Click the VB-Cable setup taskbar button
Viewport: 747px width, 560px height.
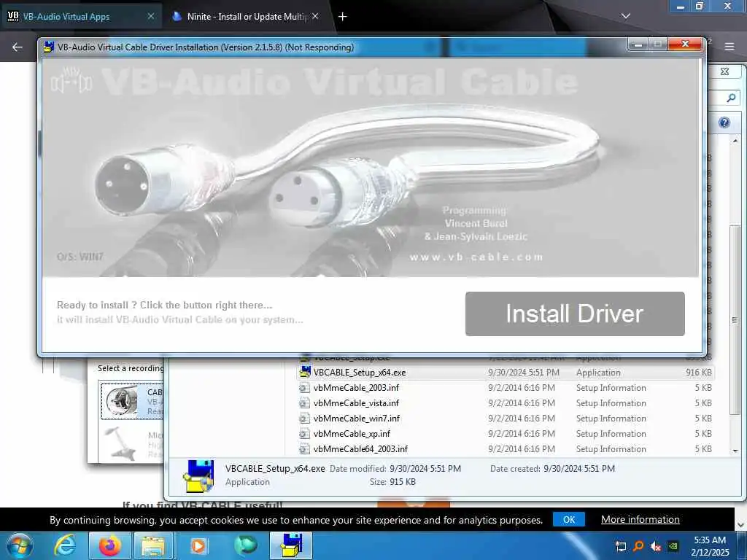291,545
